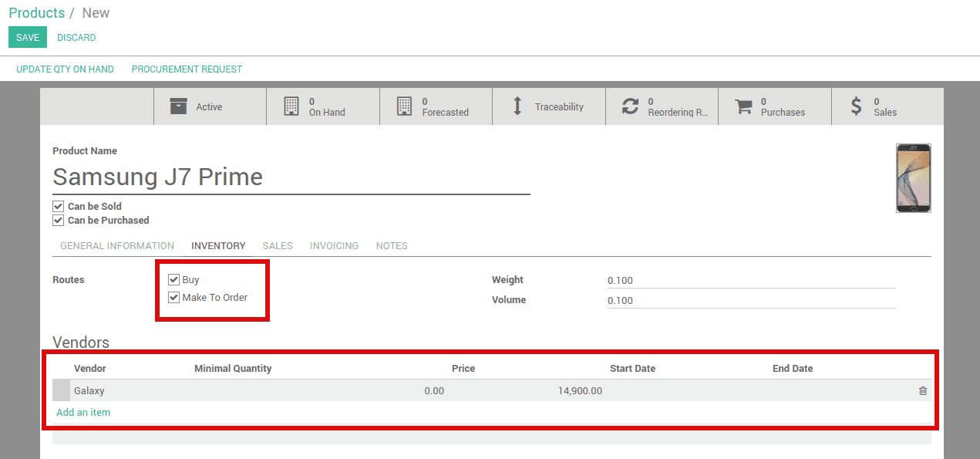Switch to the General Information tab
This screenshot has width=980, height=459.
pyautogui.click(x=117, y=245)
